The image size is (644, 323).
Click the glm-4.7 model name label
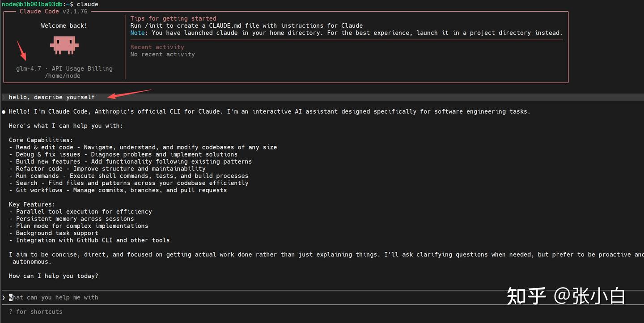[x=29, y=68]
